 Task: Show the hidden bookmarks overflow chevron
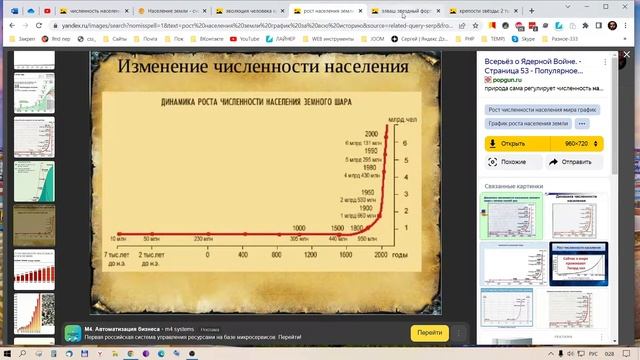coord(625,39)
